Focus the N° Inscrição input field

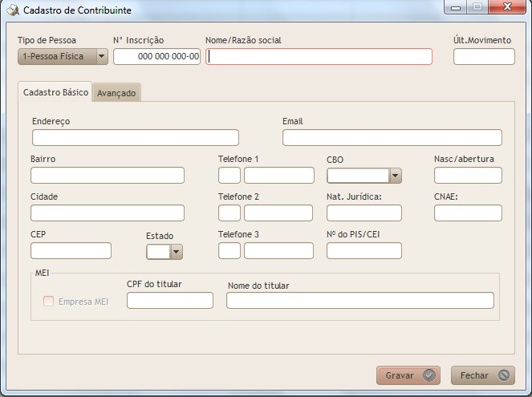click(x=156, y=56)
